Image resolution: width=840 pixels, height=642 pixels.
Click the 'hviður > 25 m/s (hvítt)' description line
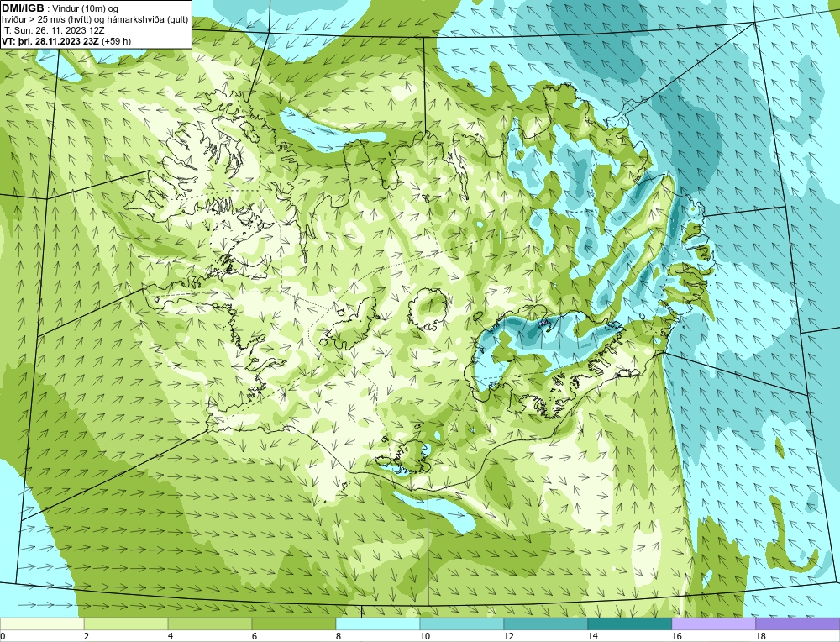point(95,20)
